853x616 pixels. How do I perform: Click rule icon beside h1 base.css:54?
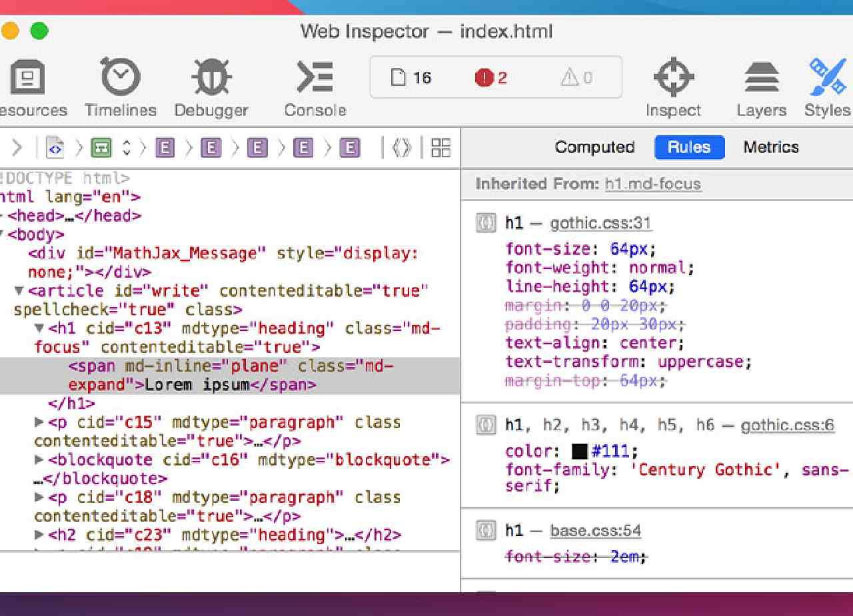[486, 531]
